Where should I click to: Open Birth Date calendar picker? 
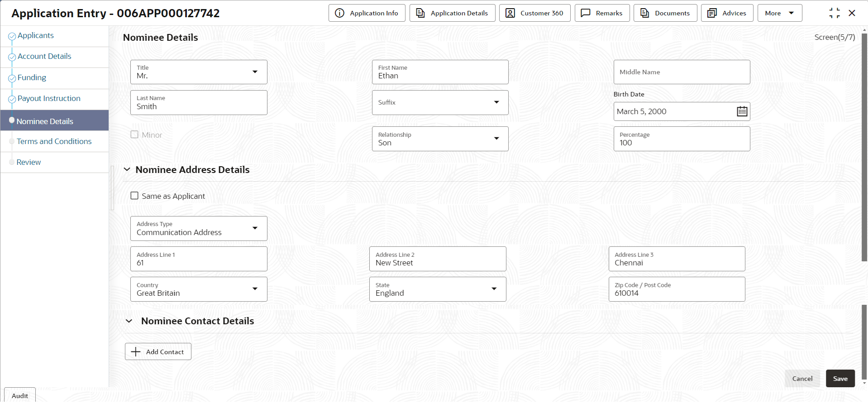(x=742, y=111)
